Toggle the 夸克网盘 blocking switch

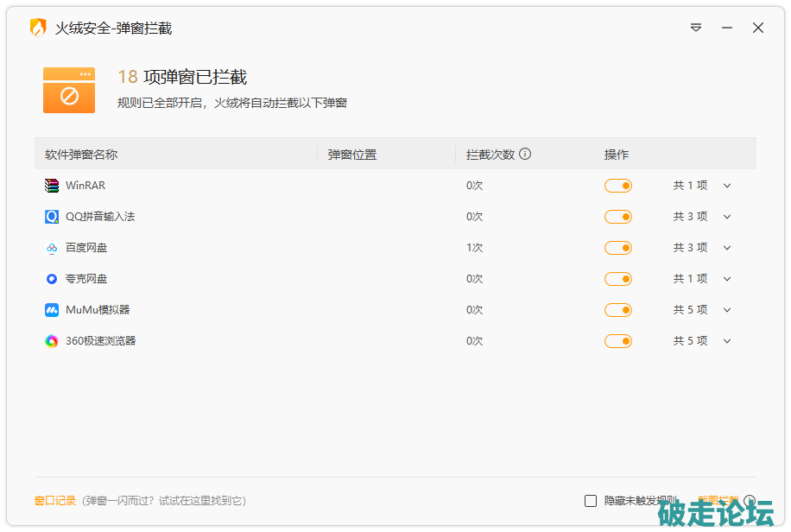pyautogui.click(x=618, y=279)
